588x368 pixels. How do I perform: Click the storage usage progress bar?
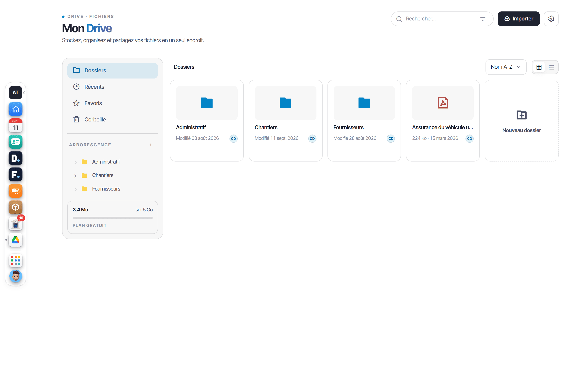tap(112, 218)
